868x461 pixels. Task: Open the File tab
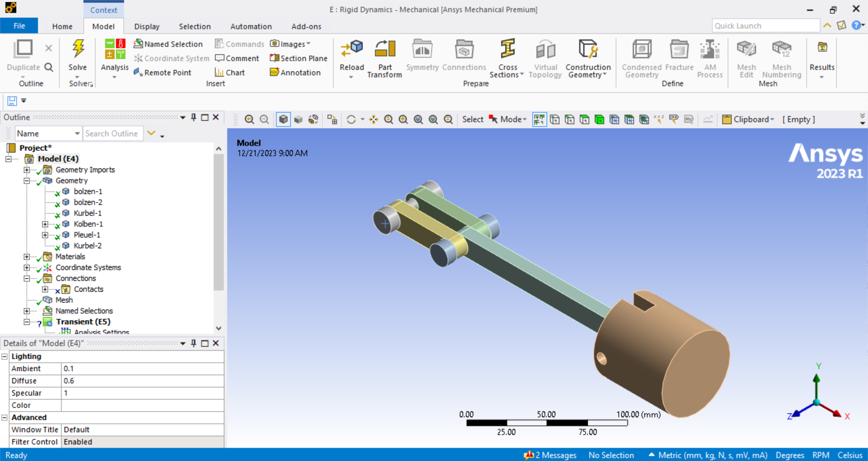[19, 26]
